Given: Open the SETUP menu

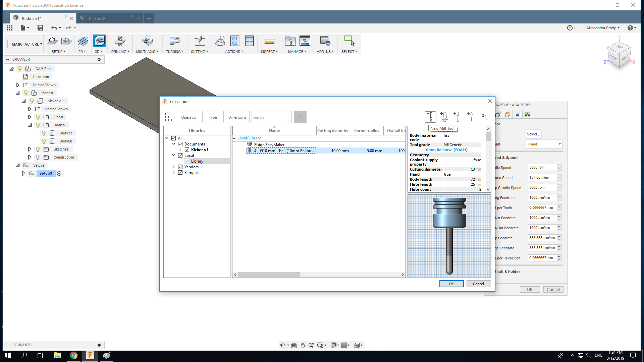Looking at the screenshot, I should (x=58, y=52).
